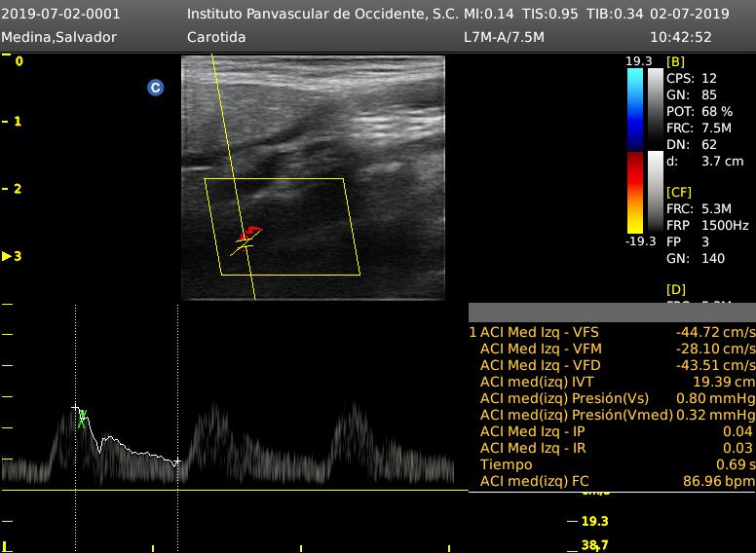This screenshot has height=553, width=756.
Task: Click the 'DN: 62' parameter
Action: pyautogui.click(x=692, y=144)
